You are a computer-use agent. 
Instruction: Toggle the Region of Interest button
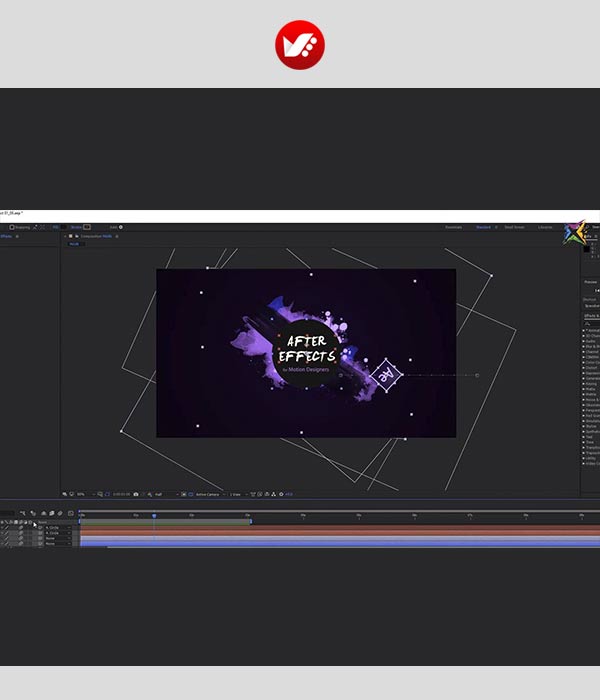(x=183, y=494)
